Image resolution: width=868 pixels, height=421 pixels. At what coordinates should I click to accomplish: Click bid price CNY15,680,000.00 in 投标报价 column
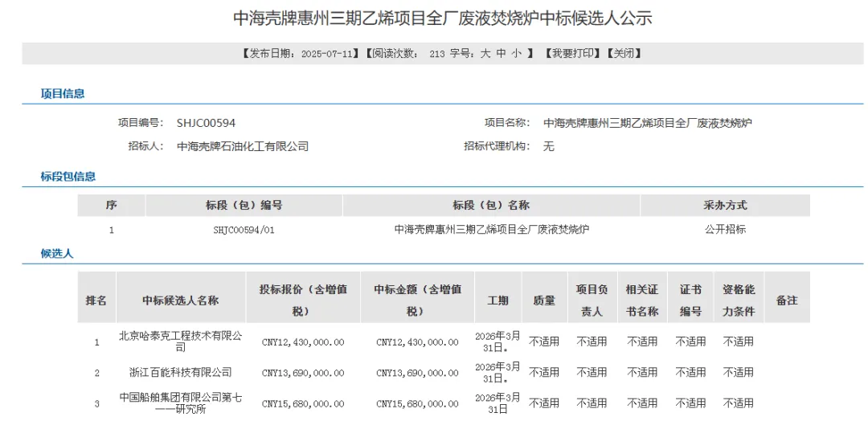(x=303, y=404)
